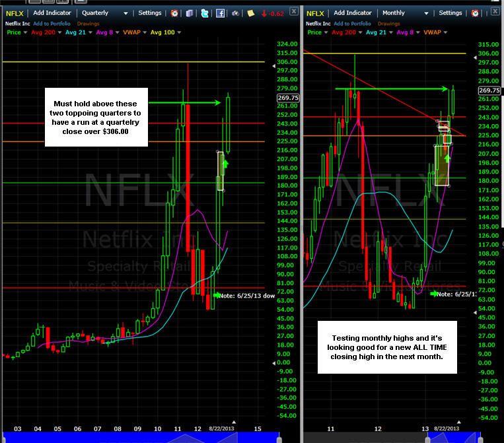Viewport: 504px width, 443px height.
Task: Close the Monthly NFLX chart panel
Action: [x=495, y=11]
